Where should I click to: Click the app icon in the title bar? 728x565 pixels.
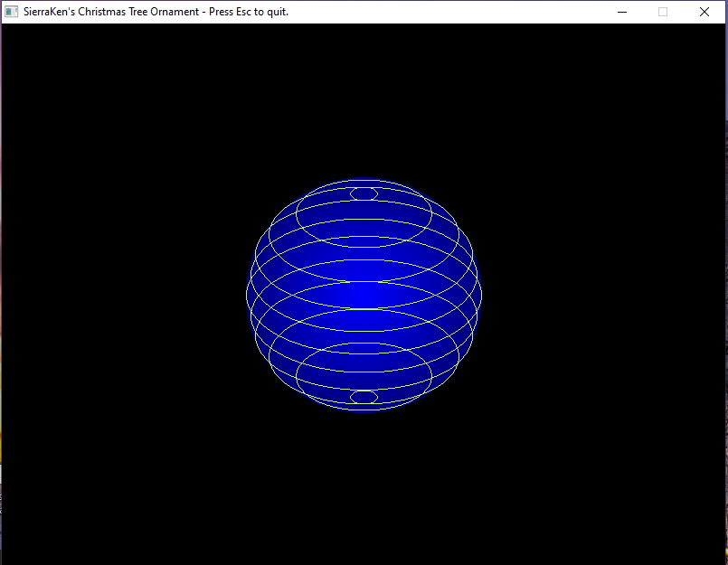pos(12,12)
